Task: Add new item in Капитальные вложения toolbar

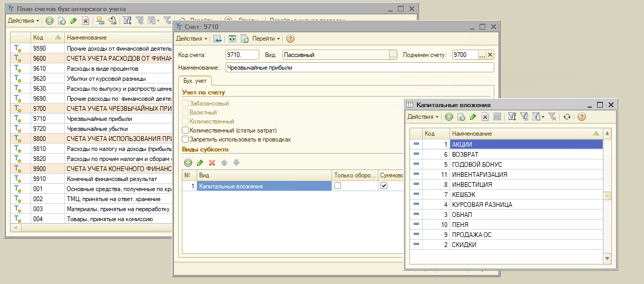Action: 448,117
